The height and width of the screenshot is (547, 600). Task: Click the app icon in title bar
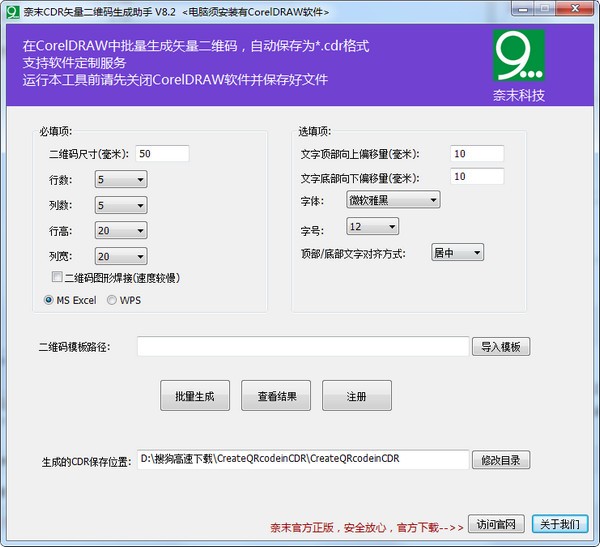(11, 11)
